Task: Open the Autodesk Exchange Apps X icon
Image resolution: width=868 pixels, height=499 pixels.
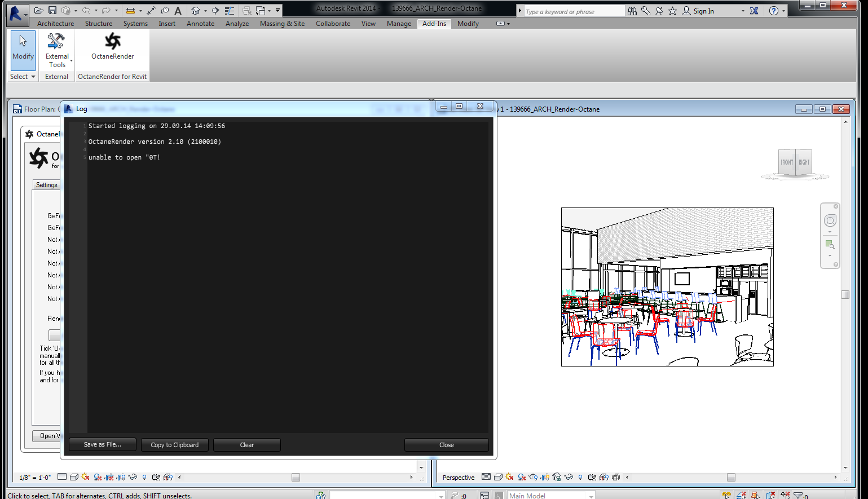Action: point(754,11)
